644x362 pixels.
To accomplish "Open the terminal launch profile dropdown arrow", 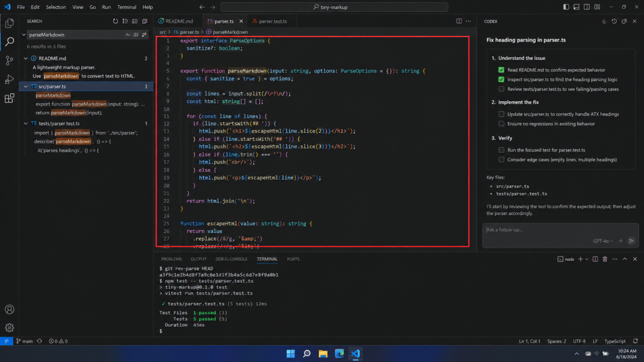I will (x=587, y=259).
